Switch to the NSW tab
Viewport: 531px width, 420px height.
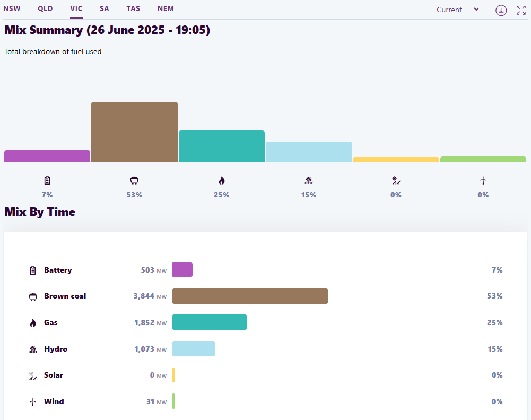12,8
